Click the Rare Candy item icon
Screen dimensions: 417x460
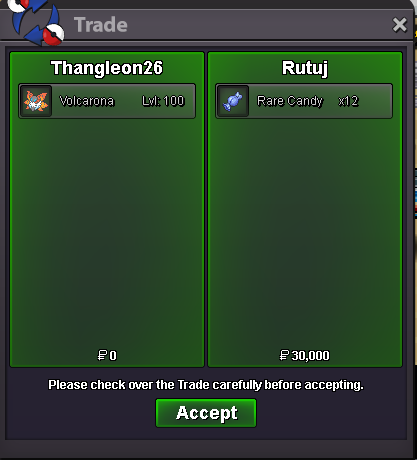coord(233,101)
